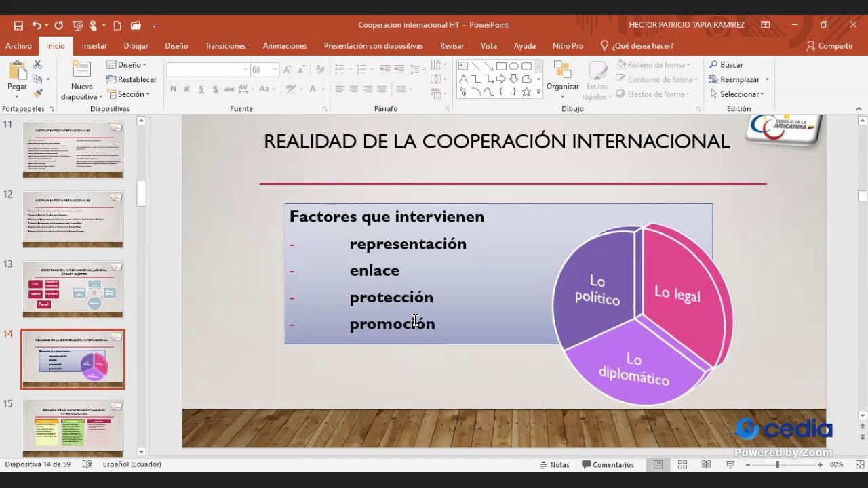Open the Archivo menu
The image size is (868, 488).
pyautogui.click(x=18, y=46)
